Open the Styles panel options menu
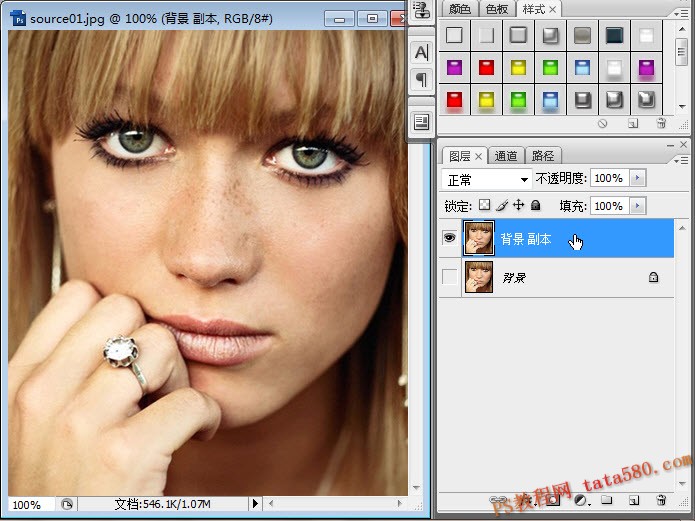 (x=681, y=14)
